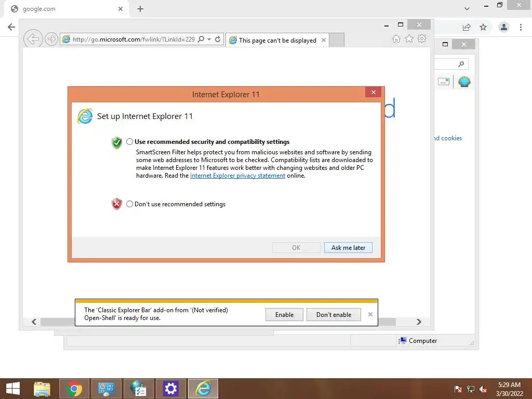This screenshot has width=532, height=399.
Task: Open the IE Tools gear menu
Action: pos(422,38)
